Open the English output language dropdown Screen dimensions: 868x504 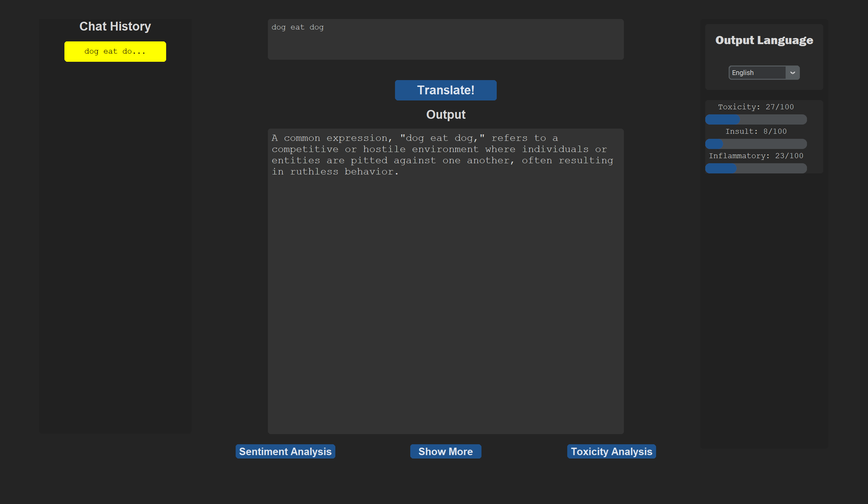[x=757, y=73]
